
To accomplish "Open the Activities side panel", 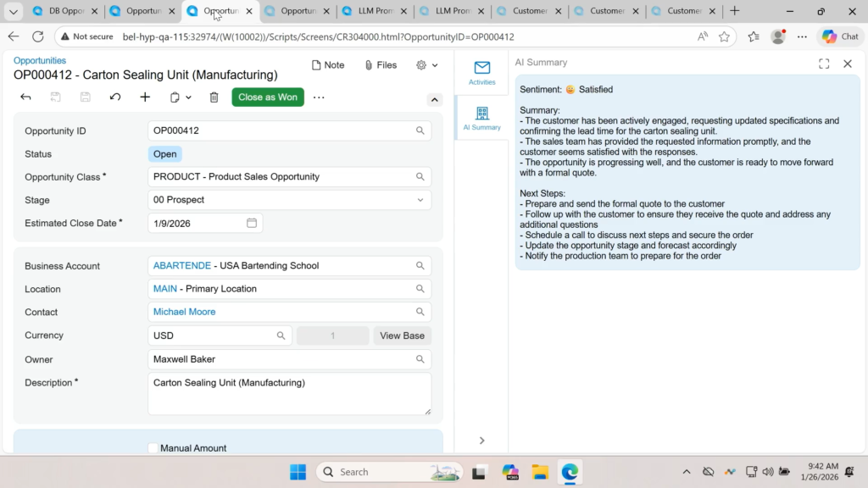I will (481, 73).
